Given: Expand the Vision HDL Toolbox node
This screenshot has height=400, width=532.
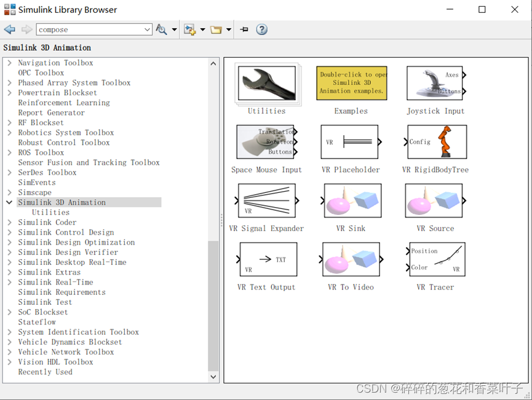Looking at the screenshot, I should (9, 362).
